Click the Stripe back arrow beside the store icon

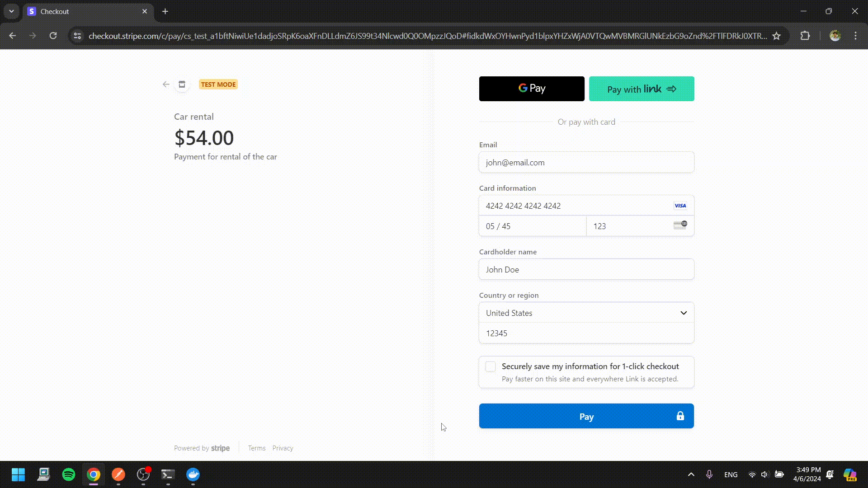pyautogui.click(x=166, y=84)
